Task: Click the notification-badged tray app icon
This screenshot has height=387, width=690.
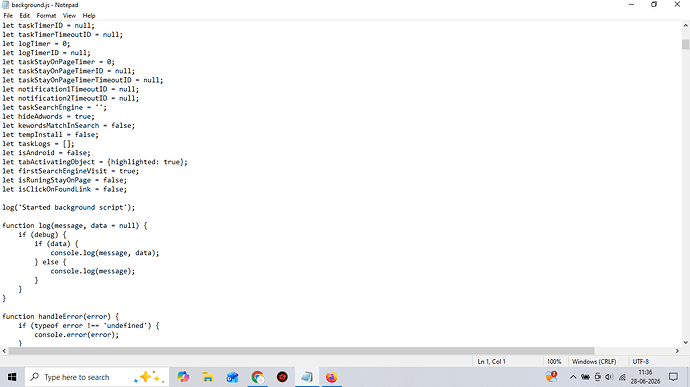Action: [x=551, y=377]
